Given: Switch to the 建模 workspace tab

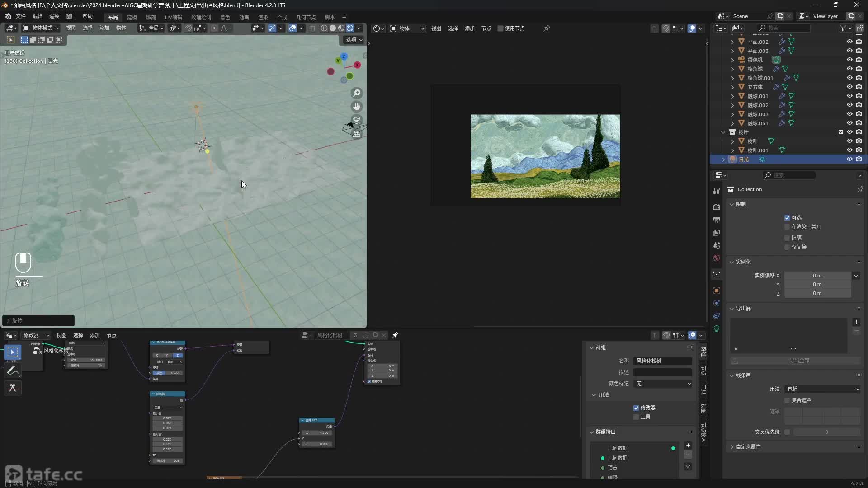Looking at the screenshot, I should point(132,17).
